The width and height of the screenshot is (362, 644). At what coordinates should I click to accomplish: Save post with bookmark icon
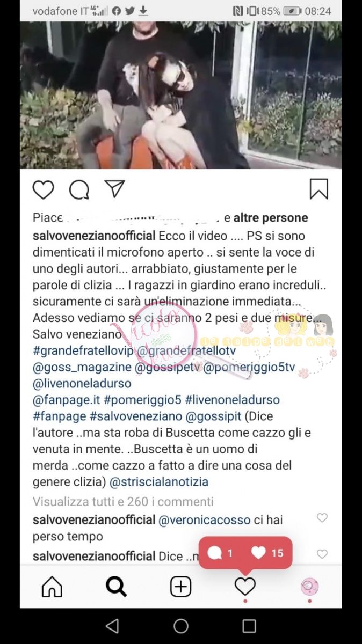(x=318, y=189)
